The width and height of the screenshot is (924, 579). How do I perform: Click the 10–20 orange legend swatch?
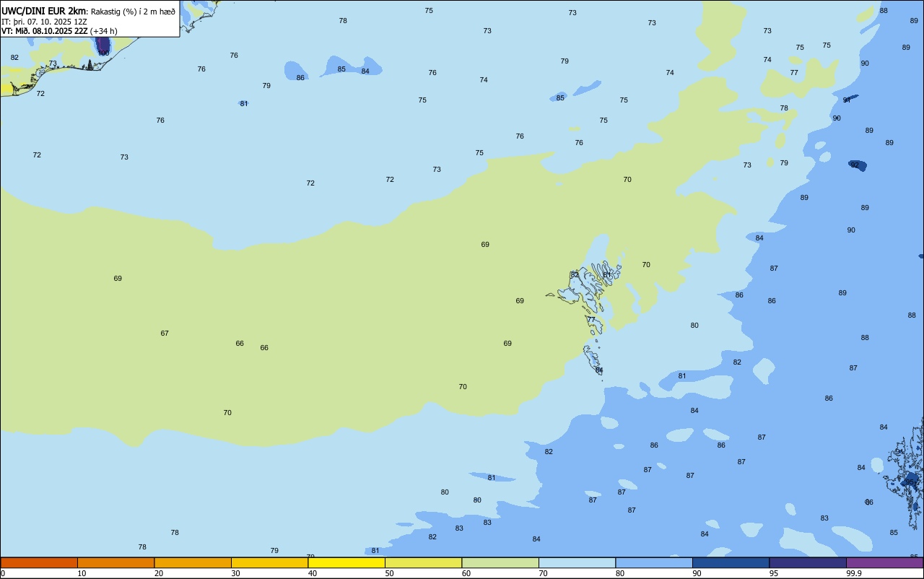point(115,562)
